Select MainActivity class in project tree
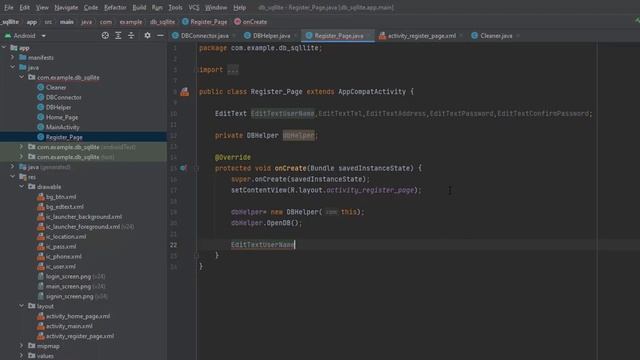 tap(62, 127)
